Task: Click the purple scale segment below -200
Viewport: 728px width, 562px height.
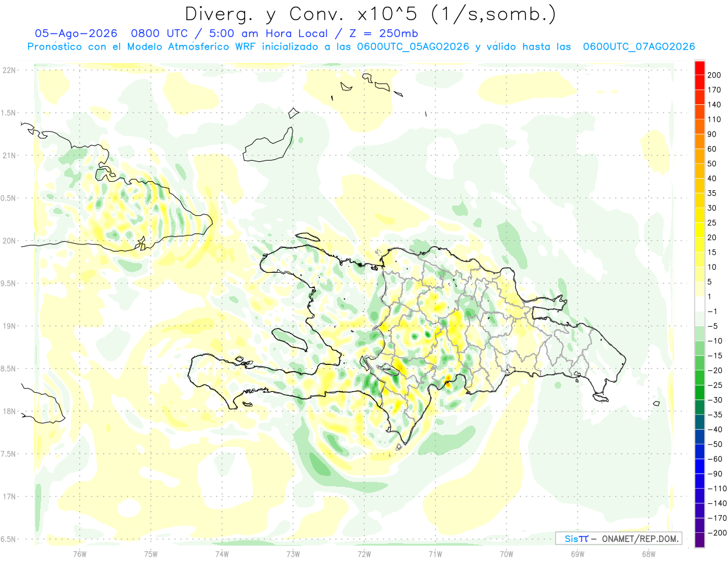Action: click(699, 540)
